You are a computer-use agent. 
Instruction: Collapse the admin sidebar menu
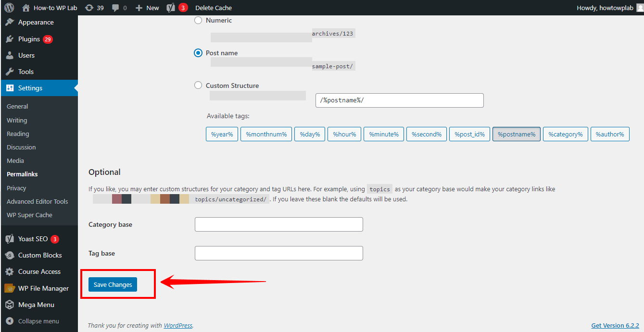[x=38, y=321]
